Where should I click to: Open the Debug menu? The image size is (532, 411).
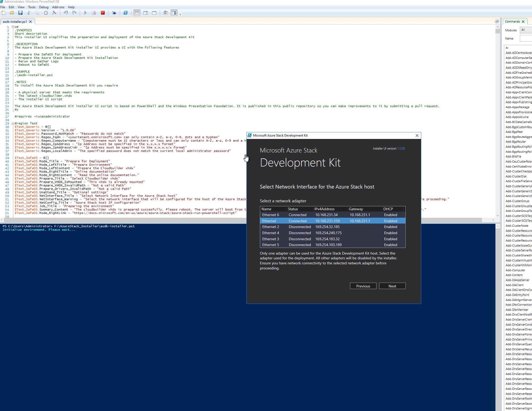pyautogui.click(x=44, y=7)
